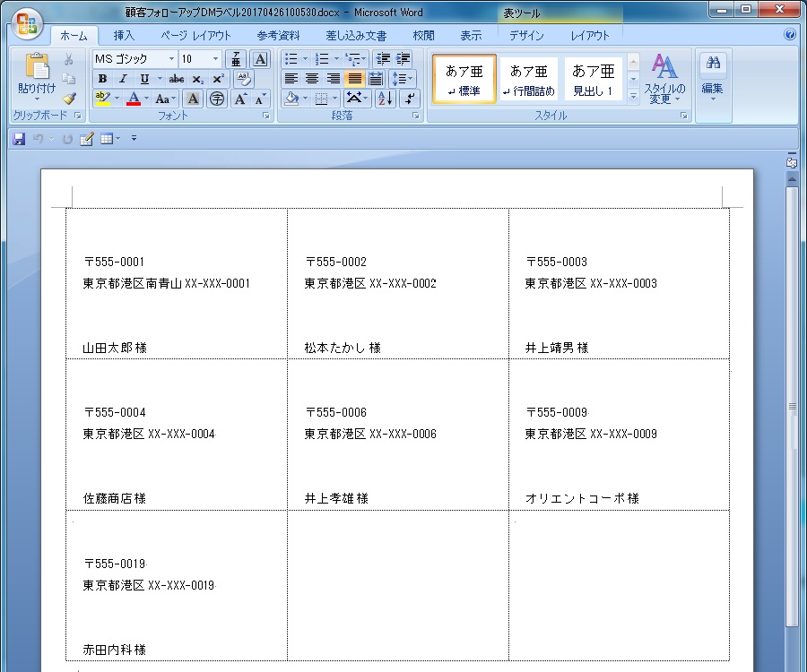
Task: Click the Grow Font icon
Action: pos(240,99)
